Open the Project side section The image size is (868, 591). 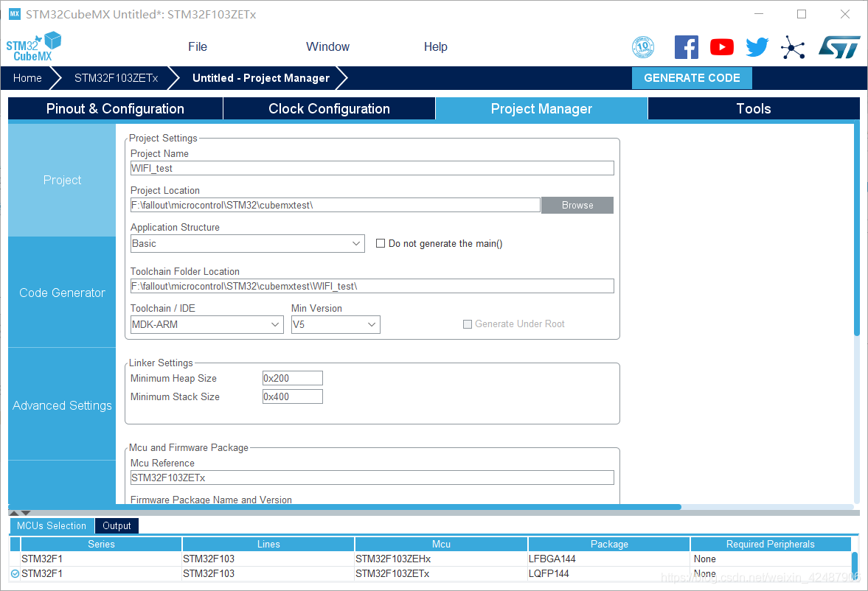(x=62, y=180)
